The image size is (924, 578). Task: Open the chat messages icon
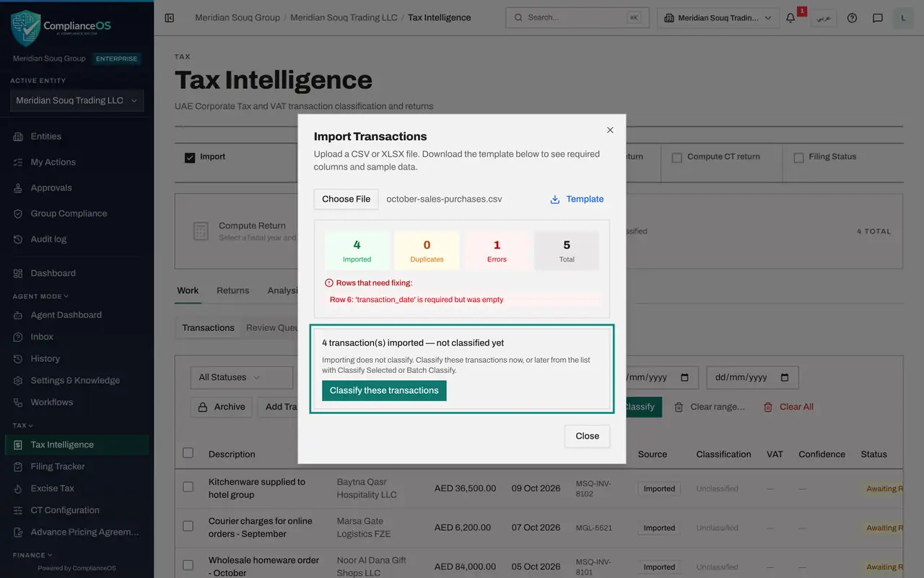pos(878,18)
